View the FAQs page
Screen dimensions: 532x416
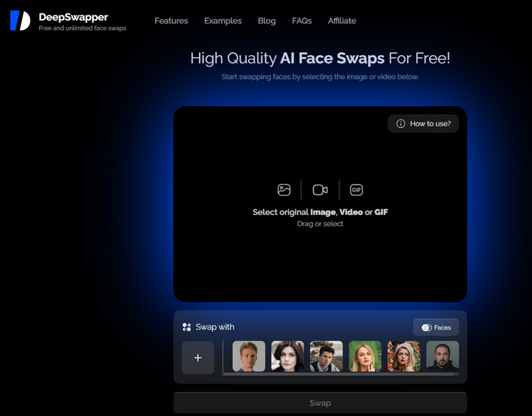click(x=301, y=21)
